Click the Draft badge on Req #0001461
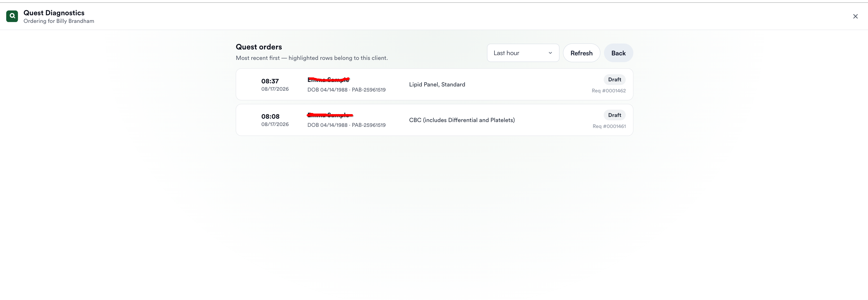868x300 pixels. click(x=614, y=115)
